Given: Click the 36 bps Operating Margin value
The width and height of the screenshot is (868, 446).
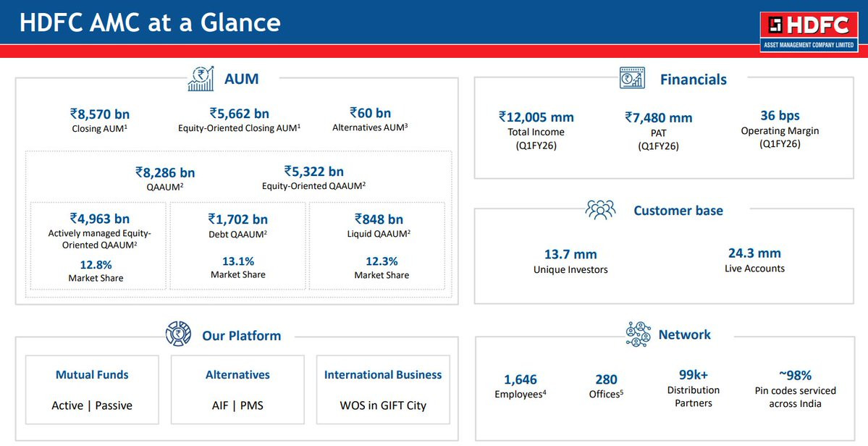Looking at the screenshot, I should click(x=780, y=116).
